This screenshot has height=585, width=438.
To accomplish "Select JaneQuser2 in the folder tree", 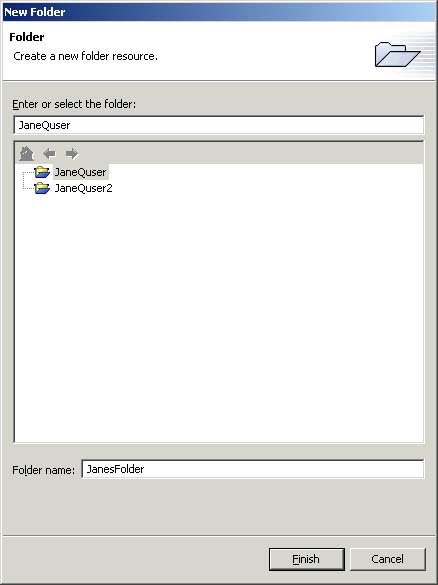I will coord(84,188).
